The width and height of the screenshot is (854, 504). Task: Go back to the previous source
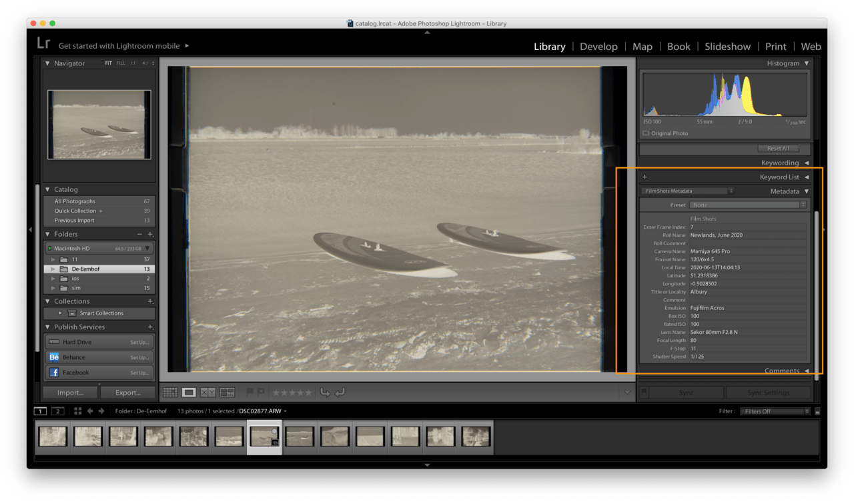point(90,411)
